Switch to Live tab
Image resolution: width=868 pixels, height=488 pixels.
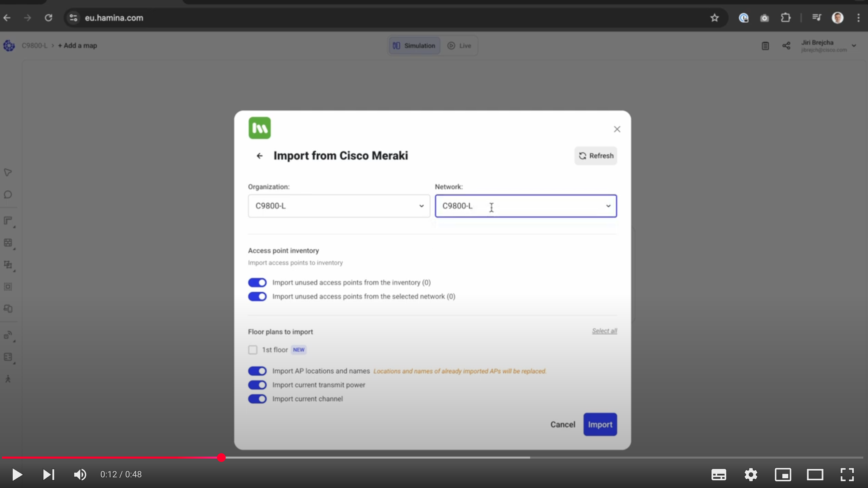(x=459, y=45)
